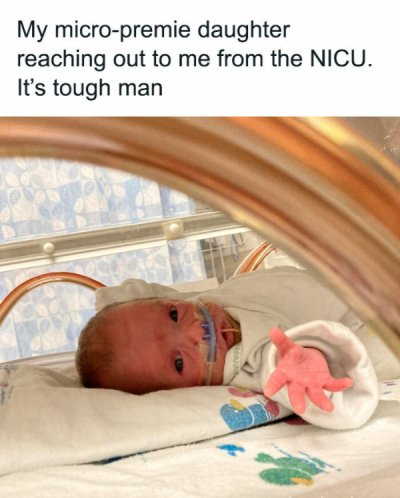Screen dimensions: 400x498
Task: Open the baby photo in the post
Action: (200, 307)
